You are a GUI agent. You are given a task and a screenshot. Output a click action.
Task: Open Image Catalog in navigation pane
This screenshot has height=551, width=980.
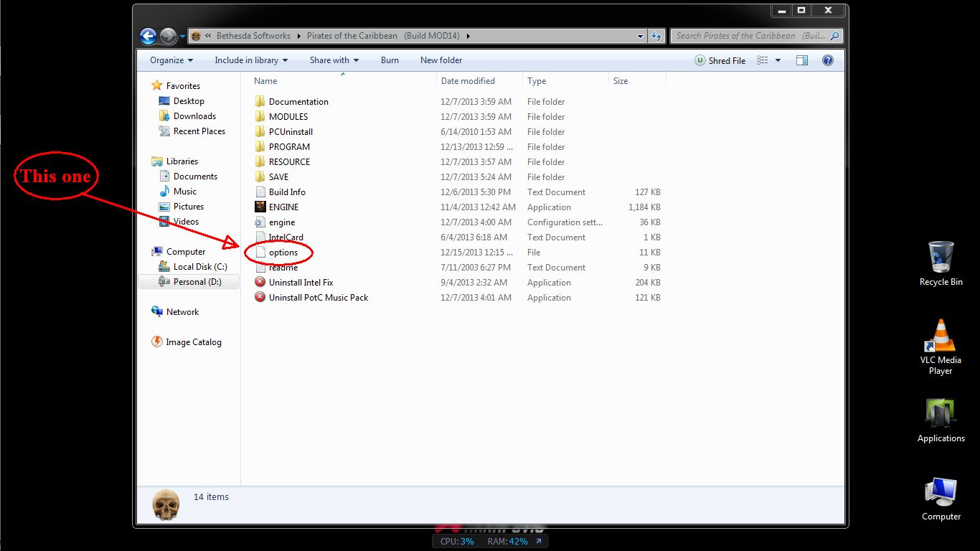coord(194,342)
